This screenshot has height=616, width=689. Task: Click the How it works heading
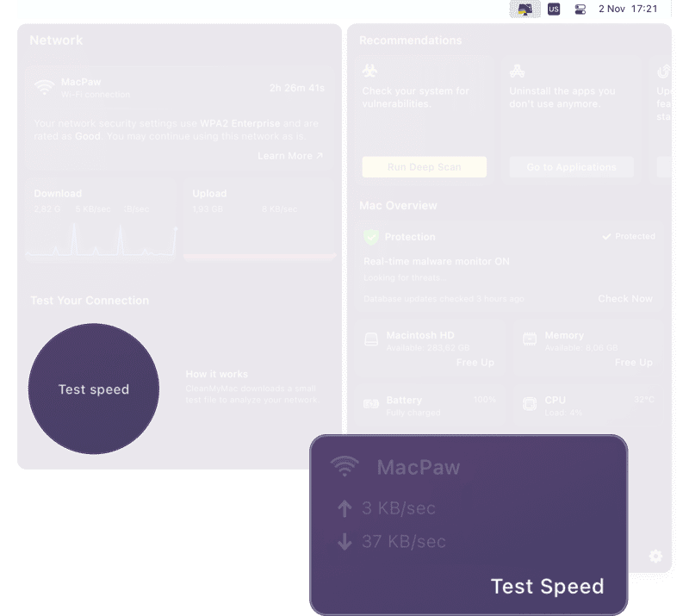click(217, 374)
